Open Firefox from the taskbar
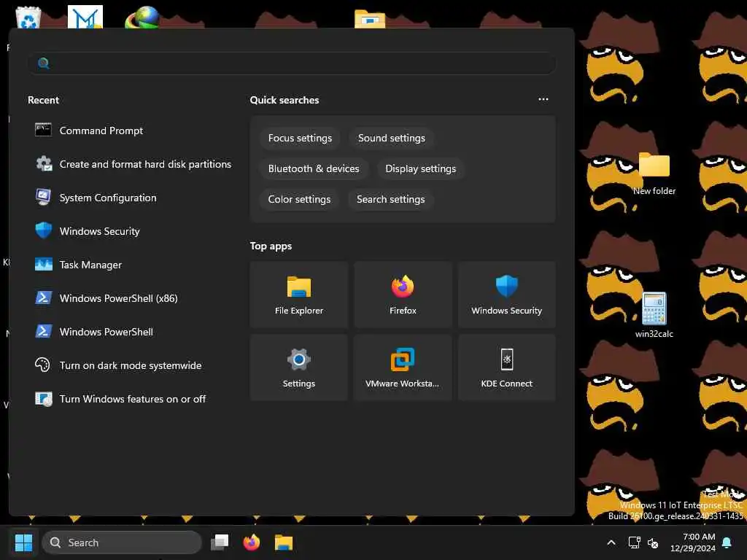The image size is (747, 560). coord(252,542)
